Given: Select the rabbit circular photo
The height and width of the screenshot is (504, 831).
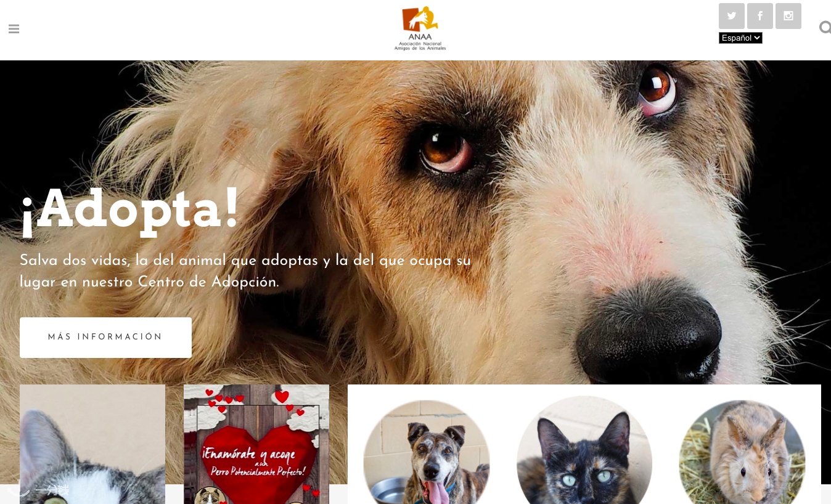Looking at the screenshot, I should 742,452.
